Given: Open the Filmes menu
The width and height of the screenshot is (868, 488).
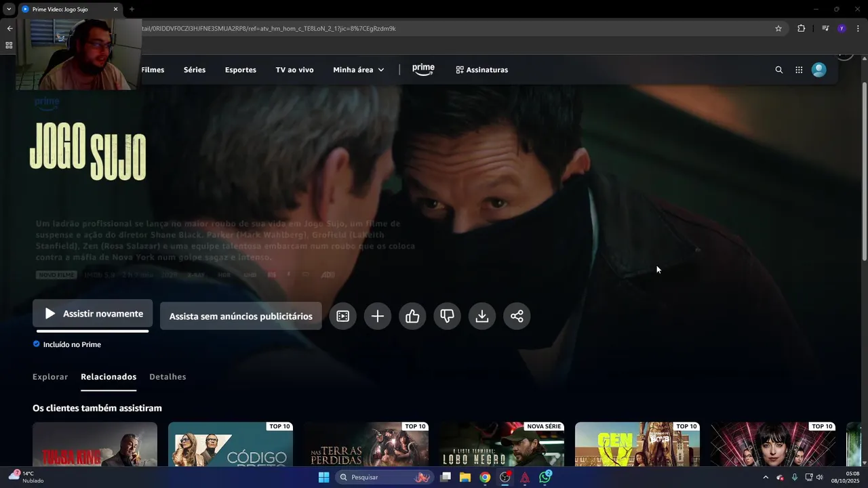Looking at the screenshot, I should [153, 70].
